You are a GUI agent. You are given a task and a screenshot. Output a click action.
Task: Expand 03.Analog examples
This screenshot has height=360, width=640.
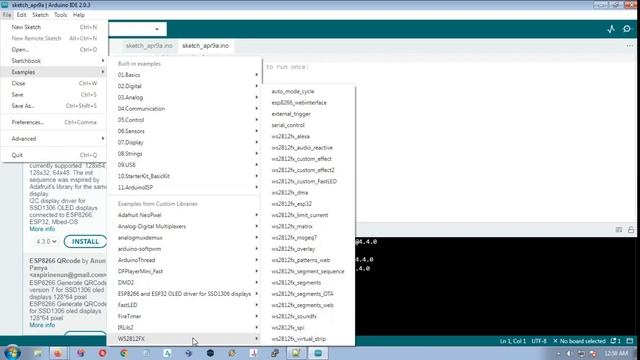185,98
